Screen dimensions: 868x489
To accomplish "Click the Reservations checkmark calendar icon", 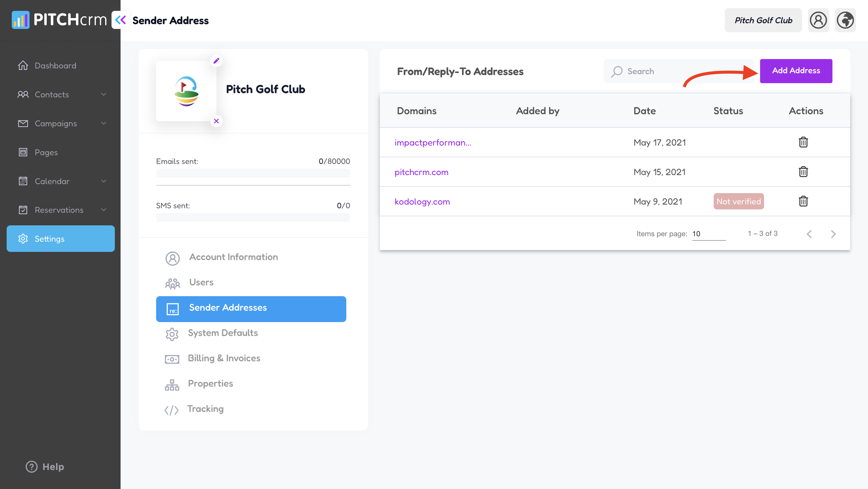I will coord(23,210).
